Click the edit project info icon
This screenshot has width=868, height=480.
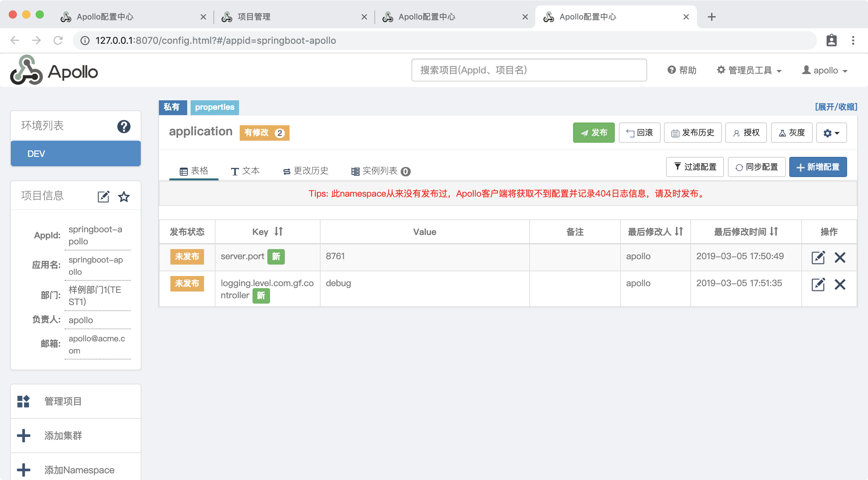[103, 196]
